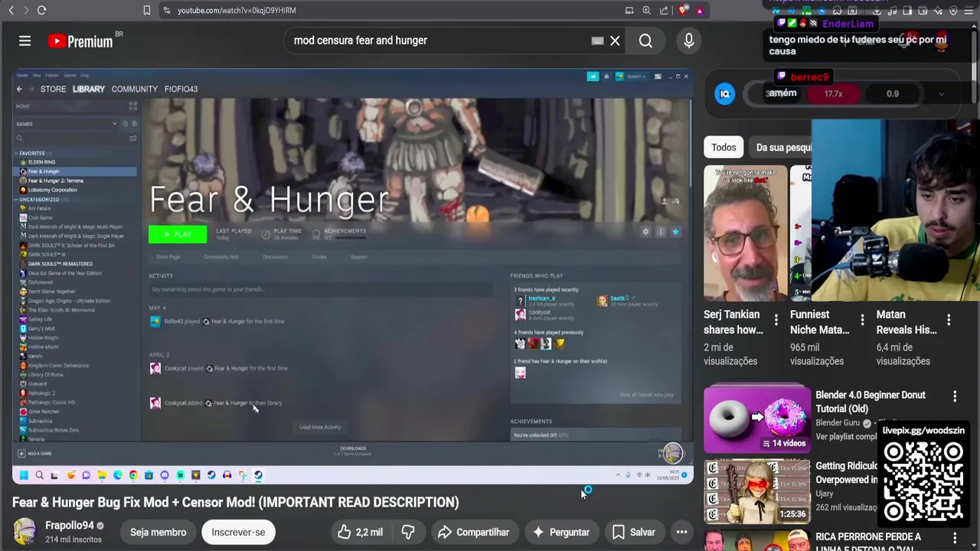980x551 pixels.
Task: Start voice search with the microphone
Action: pyautogui.click(x=688, y=41)
